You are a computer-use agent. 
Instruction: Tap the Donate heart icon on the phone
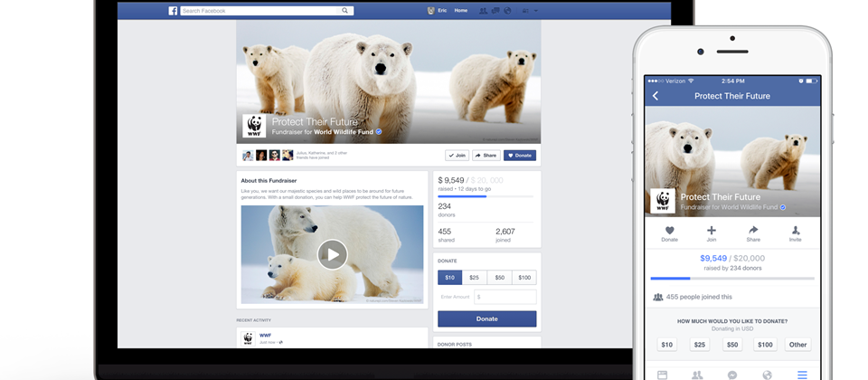click(x=669, y=231)
